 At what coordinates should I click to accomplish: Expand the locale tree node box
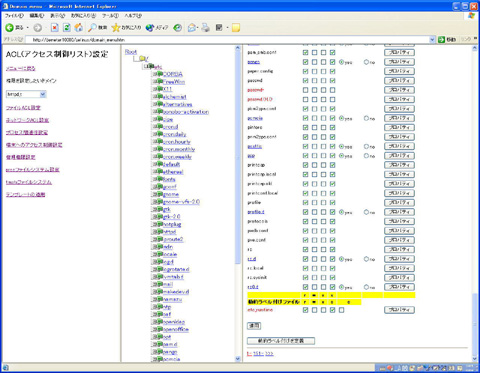155,254
